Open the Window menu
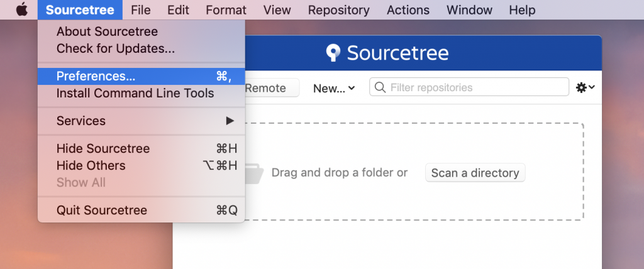 (x=469, y=10)
